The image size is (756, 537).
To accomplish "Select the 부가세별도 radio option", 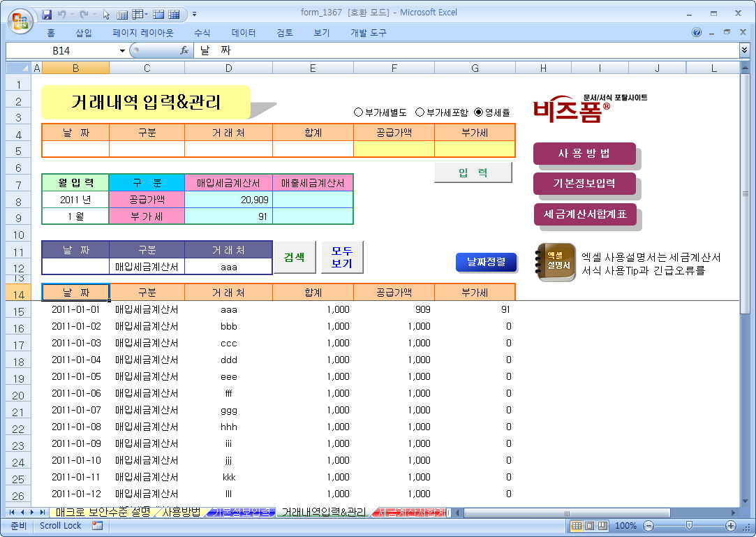I will coord(359,112).
